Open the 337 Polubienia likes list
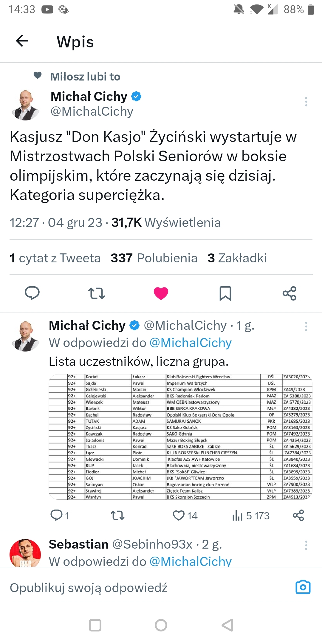 click(x=154, y=258)
